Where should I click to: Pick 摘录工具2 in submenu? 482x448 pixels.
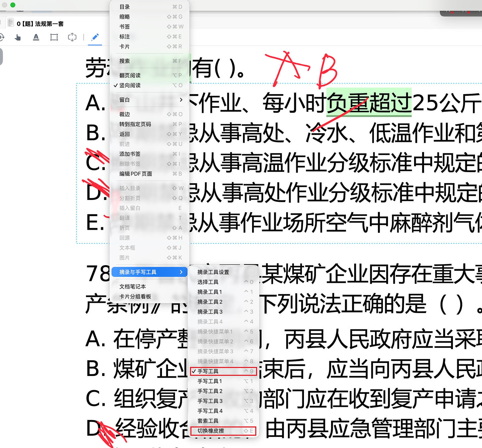223,302
